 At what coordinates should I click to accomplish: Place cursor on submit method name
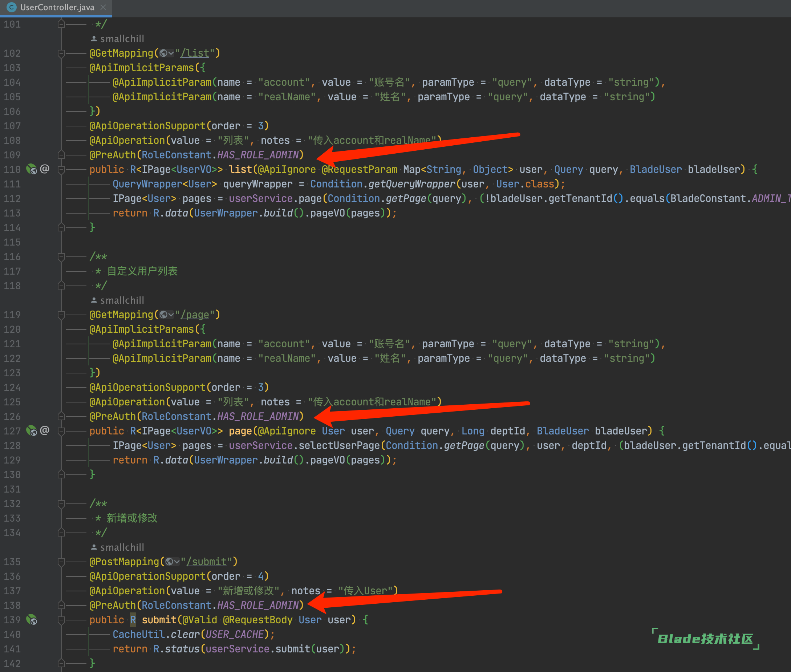(159, 620)
